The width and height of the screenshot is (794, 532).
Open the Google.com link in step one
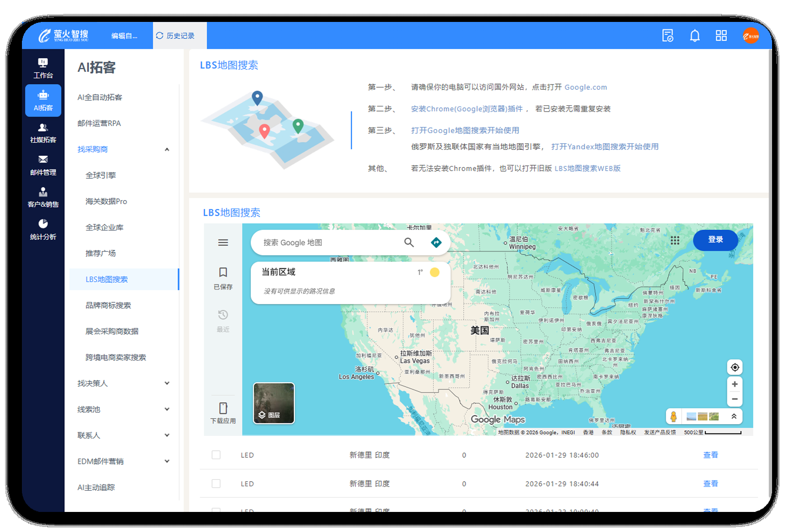pos(585,87)
